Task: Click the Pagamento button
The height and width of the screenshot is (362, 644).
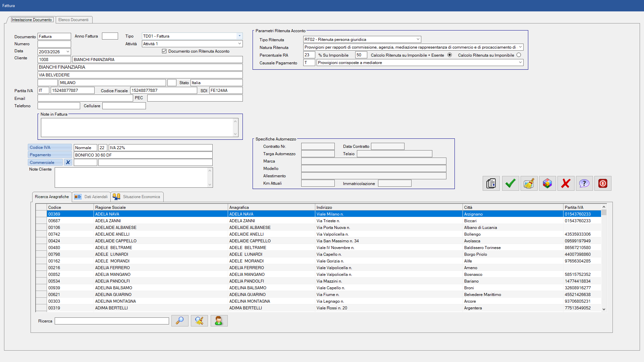Action: [50, 155]
